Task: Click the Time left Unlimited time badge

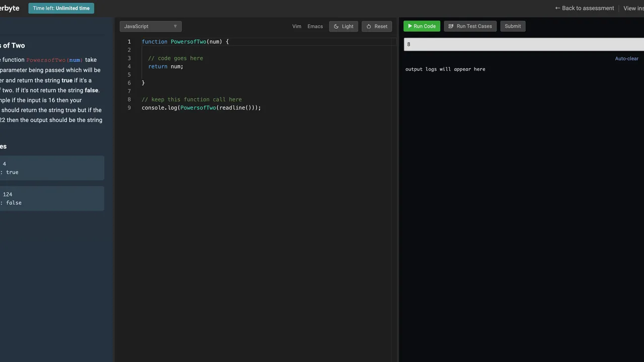Action: (61, 8)
